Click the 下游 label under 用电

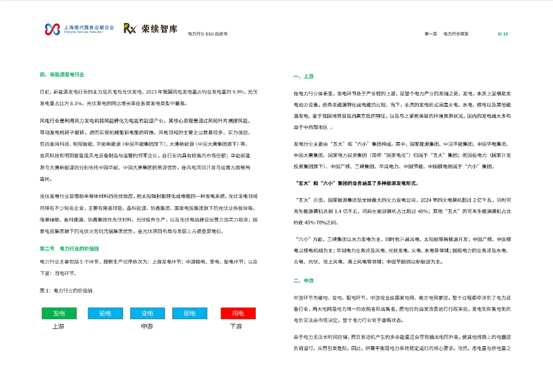tap(236, 326)
